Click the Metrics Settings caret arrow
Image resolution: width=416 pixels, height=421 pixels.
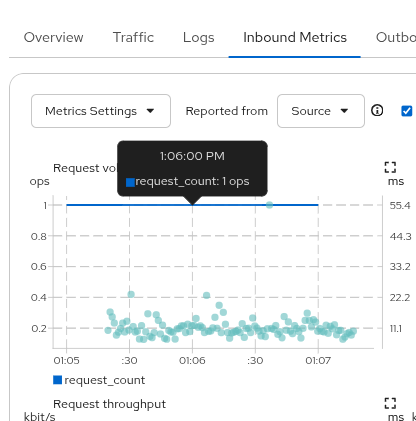coord(151,111)
